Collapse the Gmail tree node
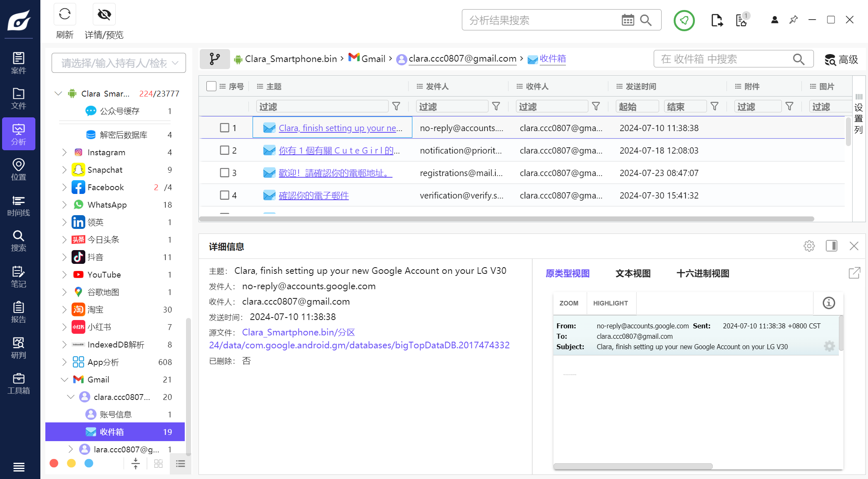The width and height of the screenshot is (868, 479). (x=64, y=380)
